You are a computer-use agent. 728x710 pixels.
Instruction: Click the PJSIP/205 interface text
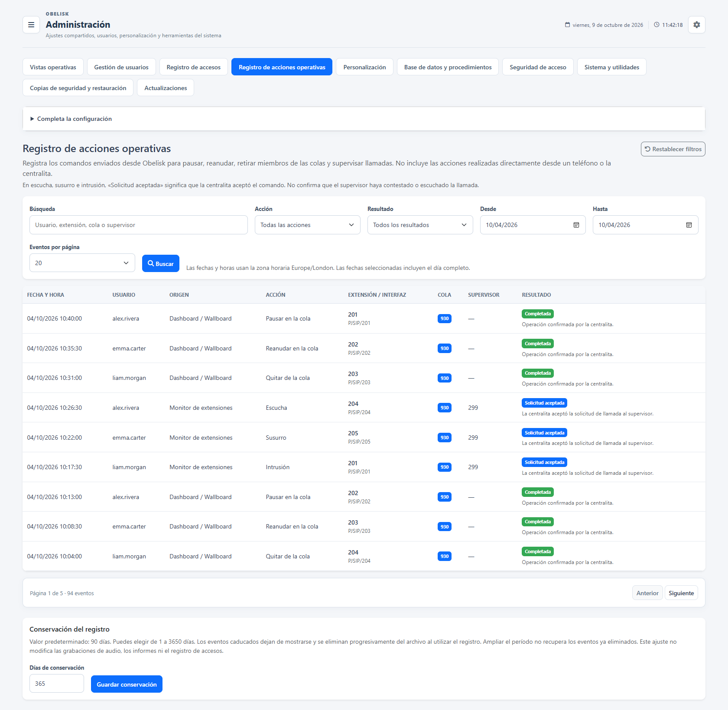point(359,442)
